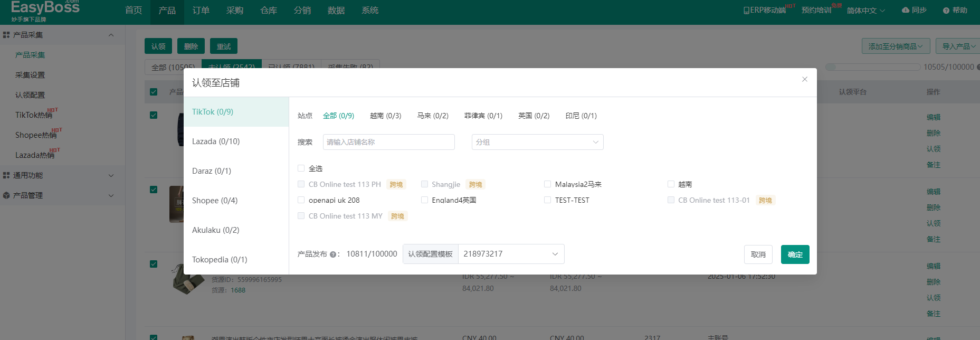This screenshot has height=340, width=980.
Task: Expand the 产品管理 sidebar section
Action: [111, 195]
